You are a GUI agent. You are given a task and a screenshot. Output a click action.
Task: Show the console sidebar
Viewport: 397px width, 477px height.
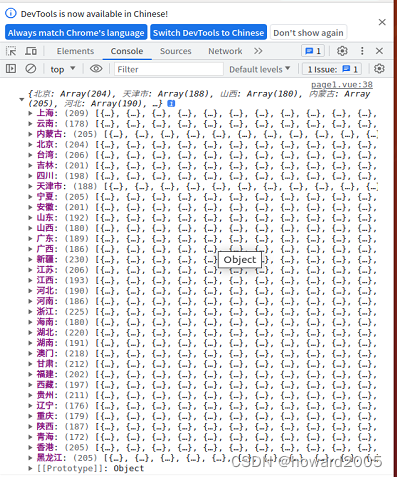(11, 69)
